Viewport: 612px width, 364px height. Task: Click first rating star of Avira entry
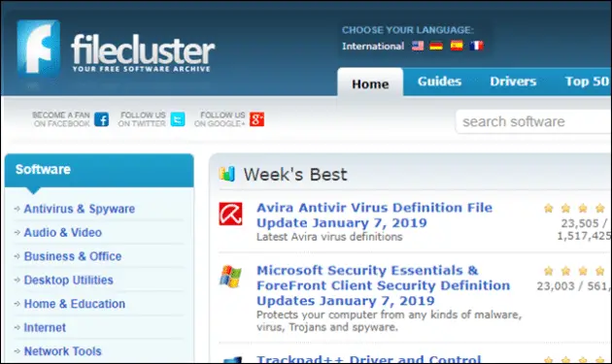(x=549, y=209)
